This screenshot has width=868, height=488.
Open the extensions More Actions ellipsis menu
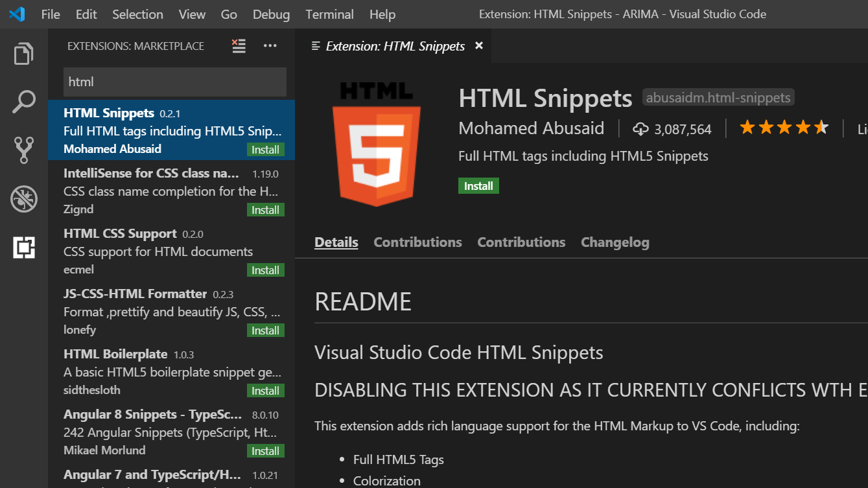click(x=270, y=46)
